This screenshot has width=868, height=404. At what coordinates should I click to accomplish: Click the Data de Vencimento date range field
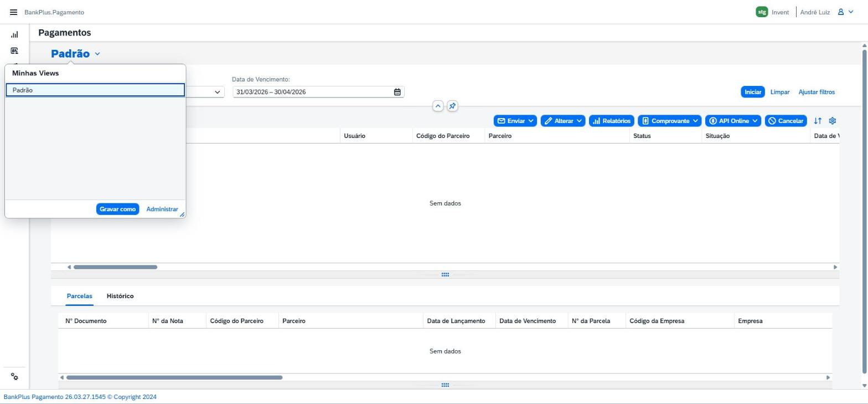pyautogui.click(x=318, y=92)
